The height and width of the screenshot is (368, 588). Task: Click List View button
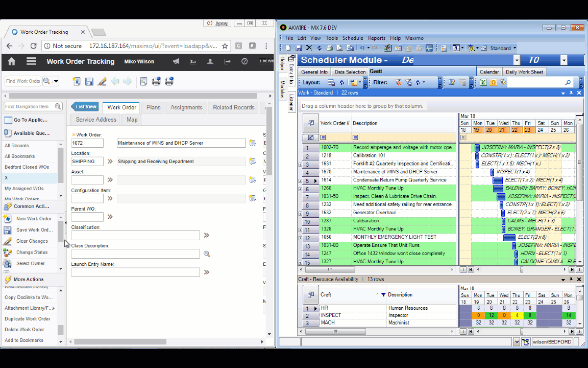click(86, 107)
